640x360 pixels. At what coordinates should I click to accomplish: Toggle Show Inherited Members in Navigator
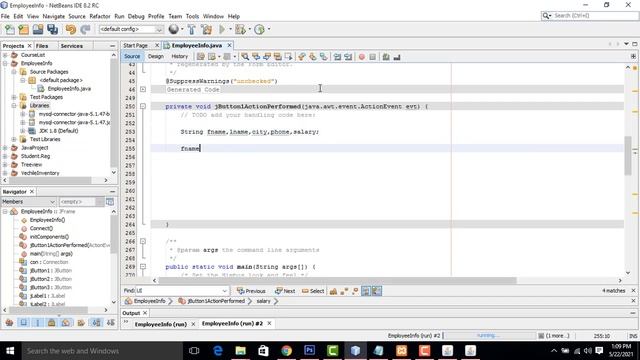9,323
